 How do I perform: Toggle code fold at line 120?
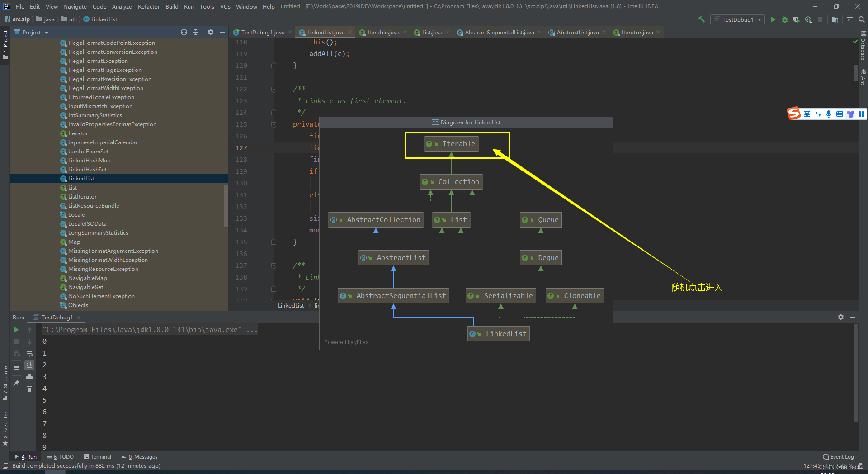pos(274,66)
